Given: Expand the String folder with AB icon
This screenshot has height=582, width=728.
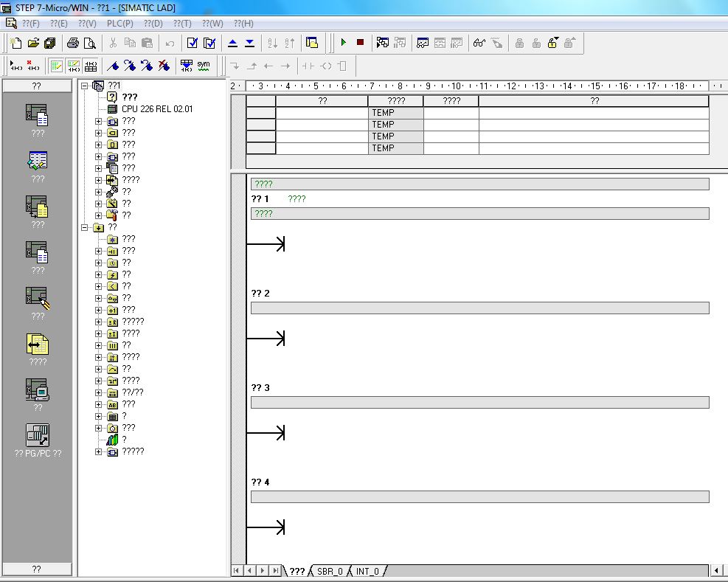Looking at the screenshot, I should (98, 404).
